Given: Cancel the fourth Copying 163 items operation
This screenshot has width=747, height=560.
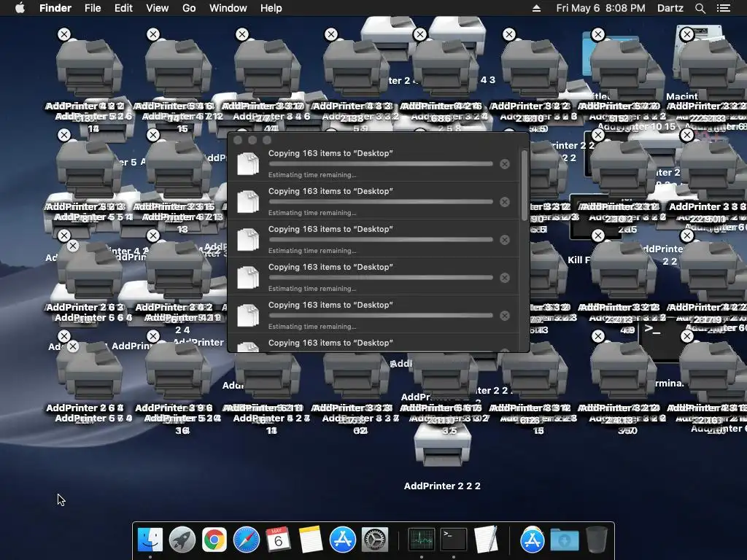Looking at the screenshot, I should click(x=505, y=278).
